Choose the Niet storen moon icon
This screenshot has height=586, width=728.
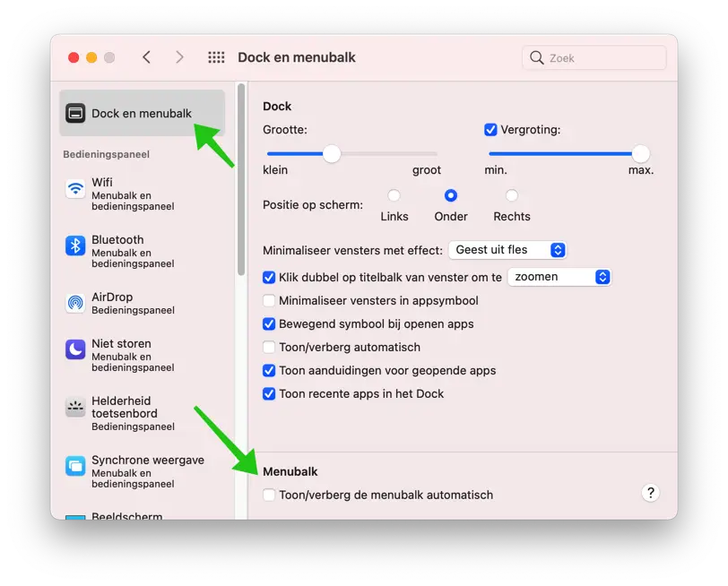(x=75, y=349)
